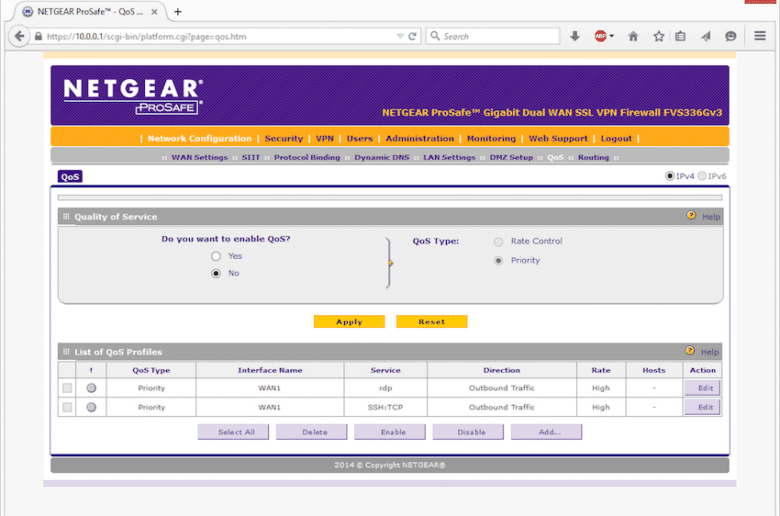Image resolution: width=780 pixels, height=516 pixels.
Task: Go to Dynamic DNS submenu
Action: 382,157
